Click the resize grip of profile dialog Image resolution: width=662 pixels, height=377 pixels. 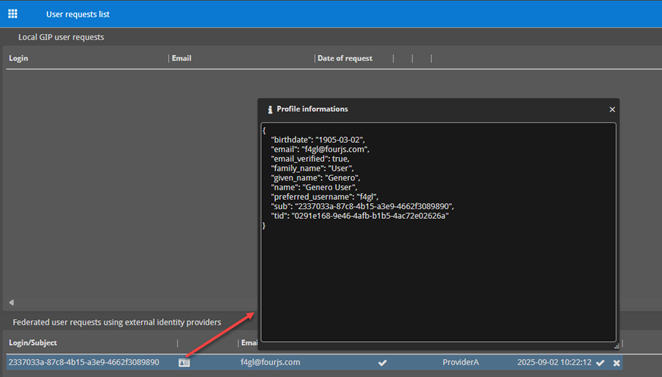click(616, 346)
